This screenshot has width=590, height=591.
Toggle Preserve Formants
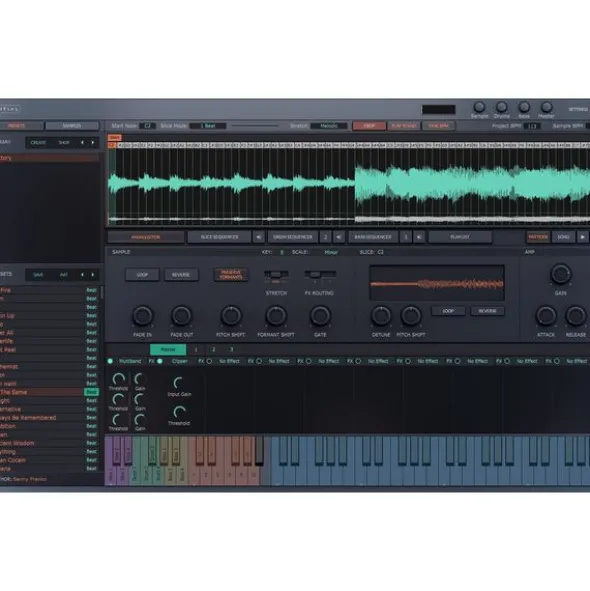pyautogui.click(x=231, y=275)
